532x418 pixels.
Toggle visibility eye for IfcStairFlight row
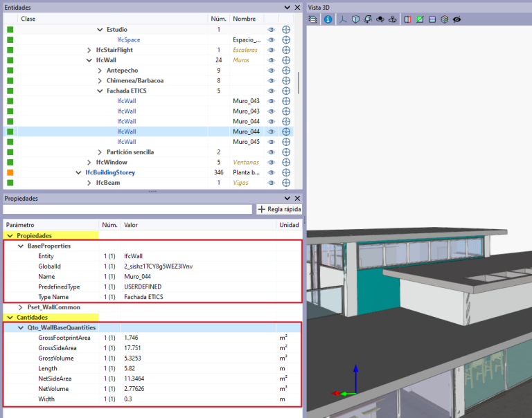tap(271, 50)
